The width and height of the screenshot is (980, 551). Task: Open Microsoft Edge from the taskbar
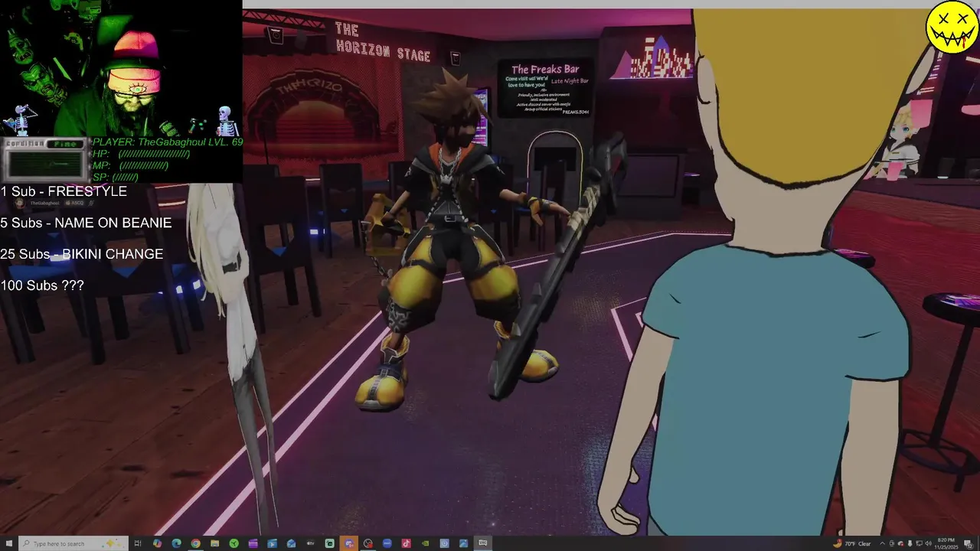176,543
